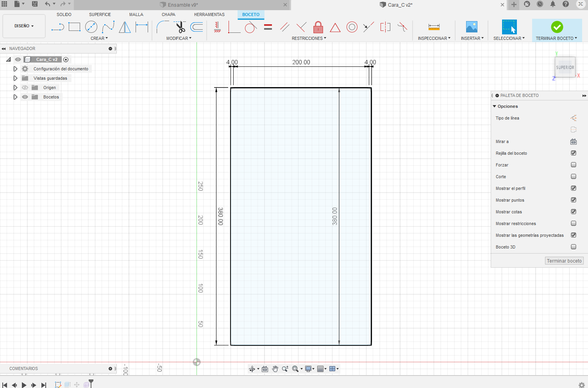Switch to the SOLIDO tab
This screenshot has width=588, height=388.
pyautogui.click(x=64, y=14)
